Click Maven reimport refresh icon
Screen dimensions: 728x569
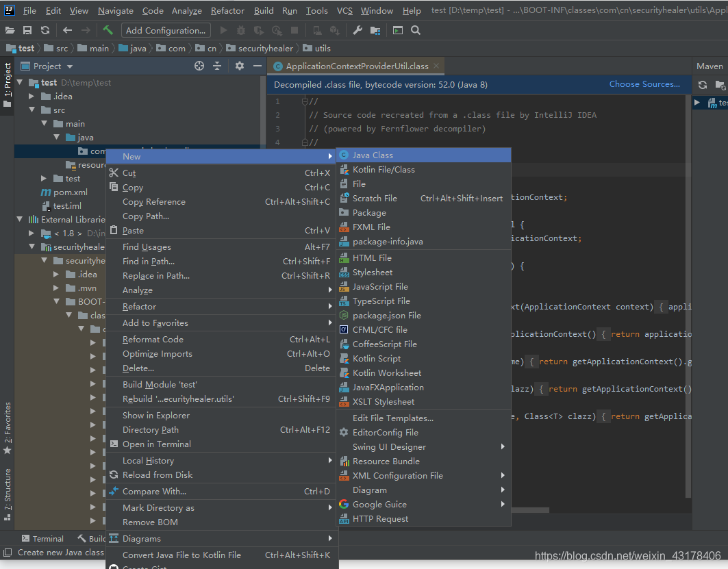tap(703, 85)
